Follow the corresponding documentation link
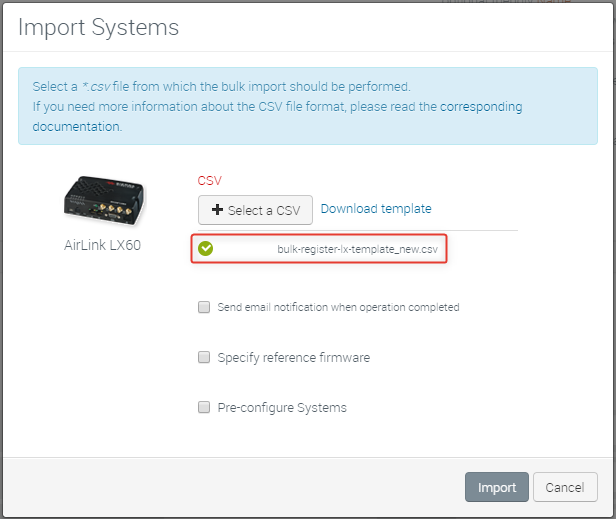616x519 pixels. click(x=480, y=107)
